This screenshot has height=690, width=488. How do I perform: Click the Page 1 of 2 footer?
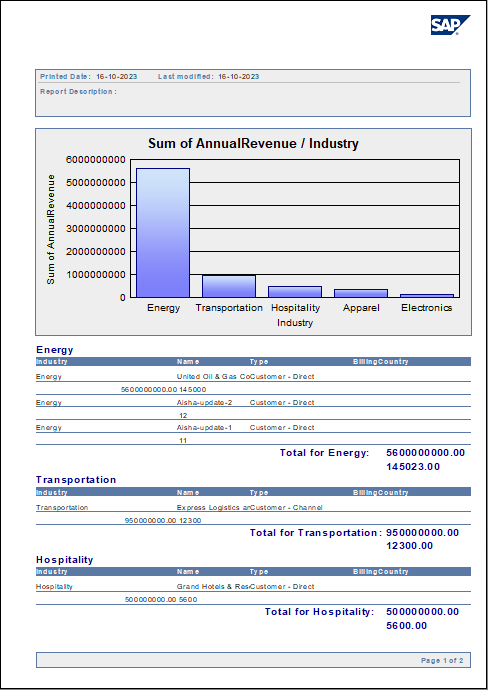coord(442,661)
